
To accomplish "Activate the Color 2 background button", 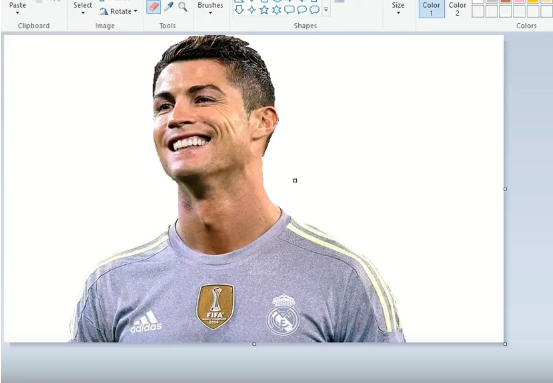I will pos(457,9).
